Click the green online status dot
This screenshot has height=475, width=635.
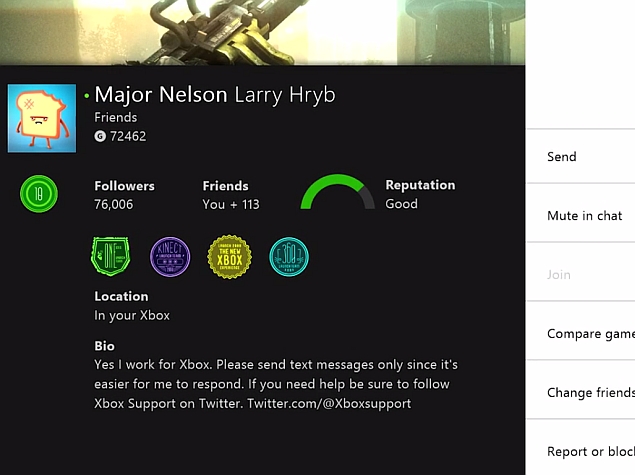(87, 96)
